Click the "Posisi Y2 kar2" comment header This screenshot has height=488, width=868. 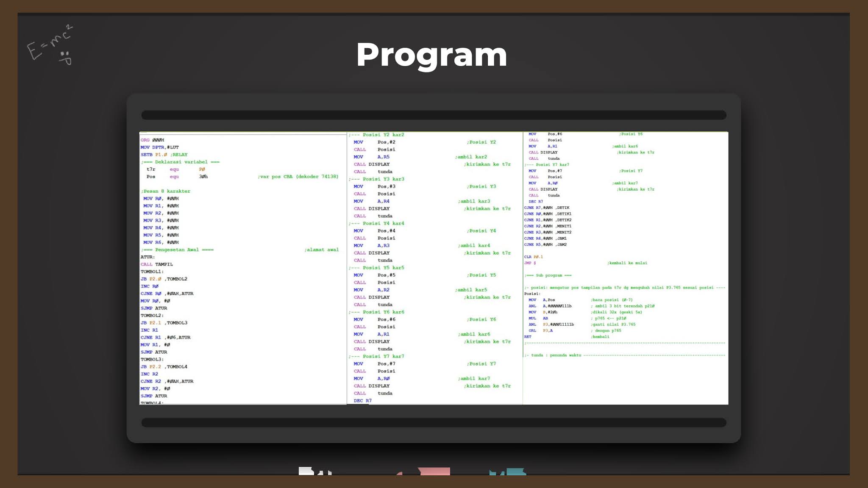pos(377,135)
